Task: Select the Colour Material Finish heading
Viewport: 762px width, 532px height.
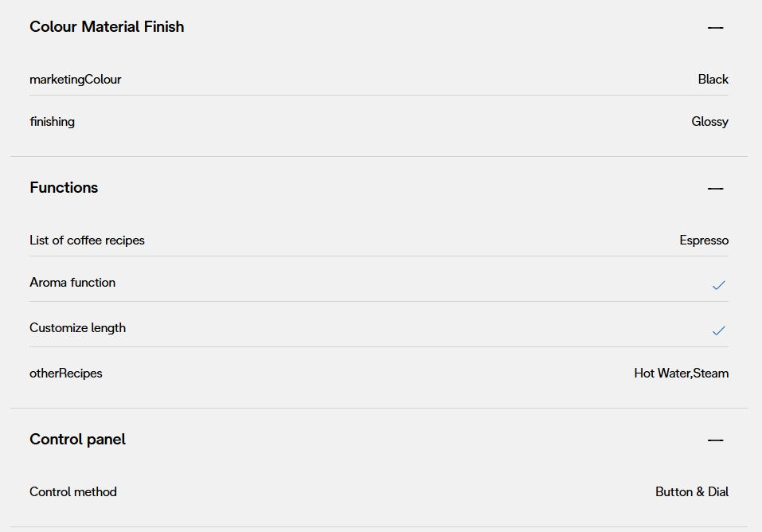Action: pos(107,27)
